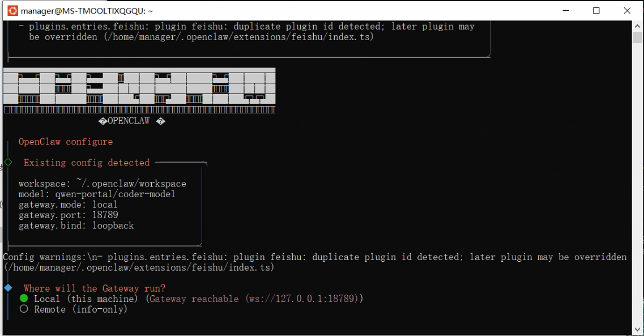644x336 pixels.
Task: Click the OPENCLAW banner caption
Action: [x=131, y=121]
